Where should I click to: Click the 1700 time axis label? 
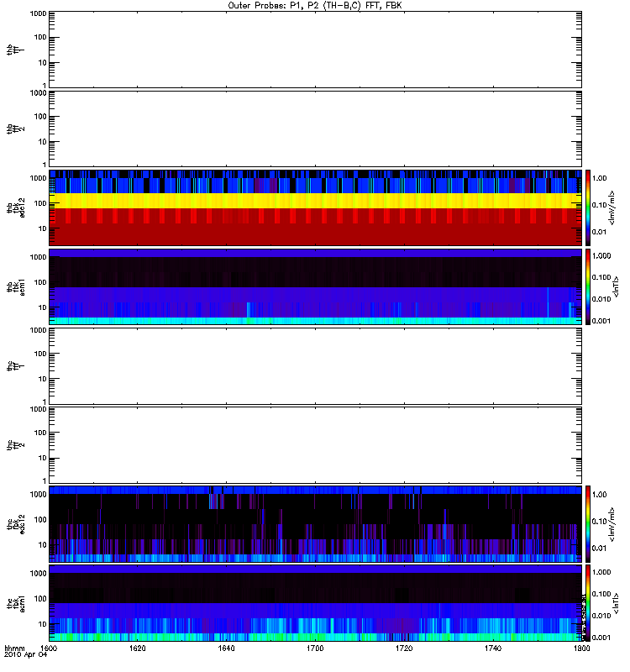(x=315, y=648)
